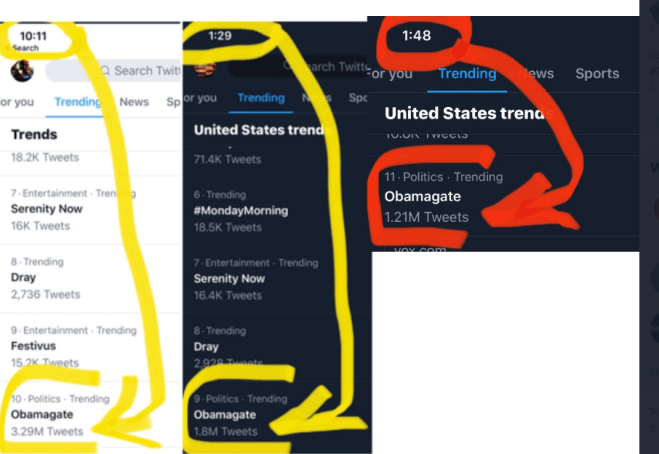Screen dimensions: 659x454
Task: Open Sports tab in the 1:48 screenshot
Action: pos(597,73)
